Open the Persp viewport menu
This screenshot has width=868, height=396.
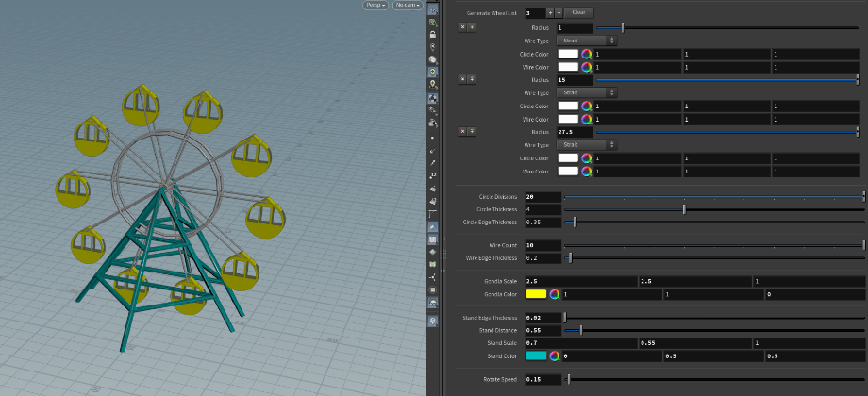coord(376,6)
